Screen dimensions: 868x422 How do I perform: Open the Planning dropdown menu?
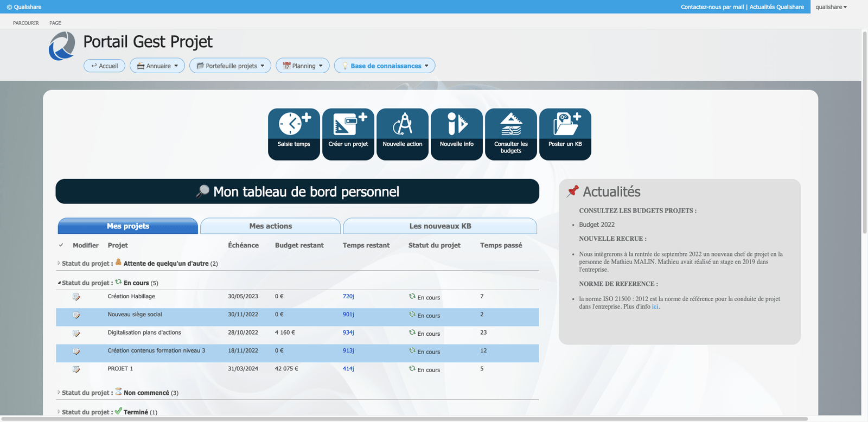pos(303,66)
